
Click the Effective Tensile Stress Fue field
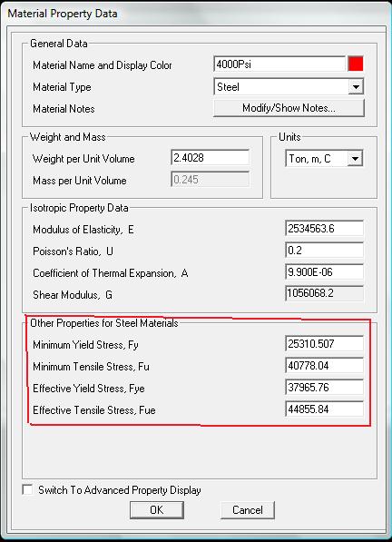pos(324,409)
